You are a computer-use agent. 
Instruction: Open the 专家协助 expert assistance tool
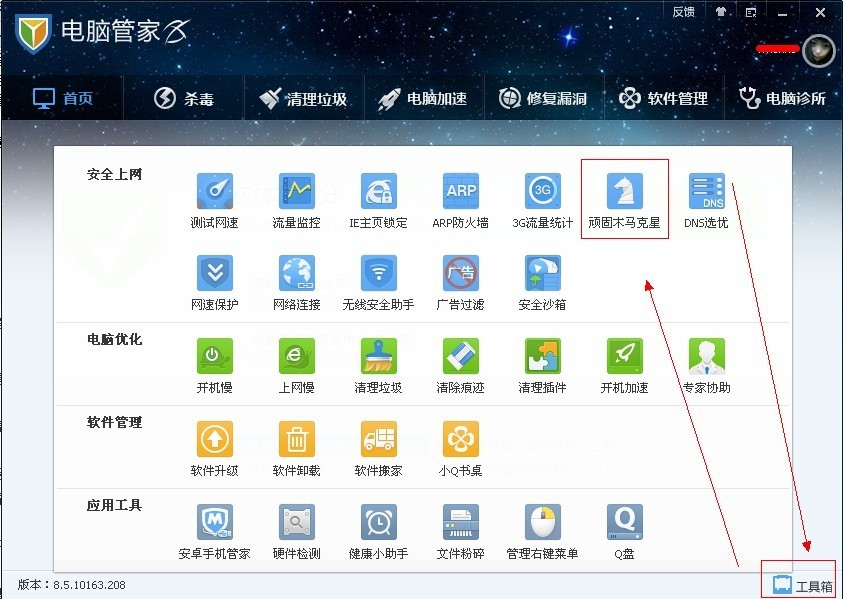(706, 366)
